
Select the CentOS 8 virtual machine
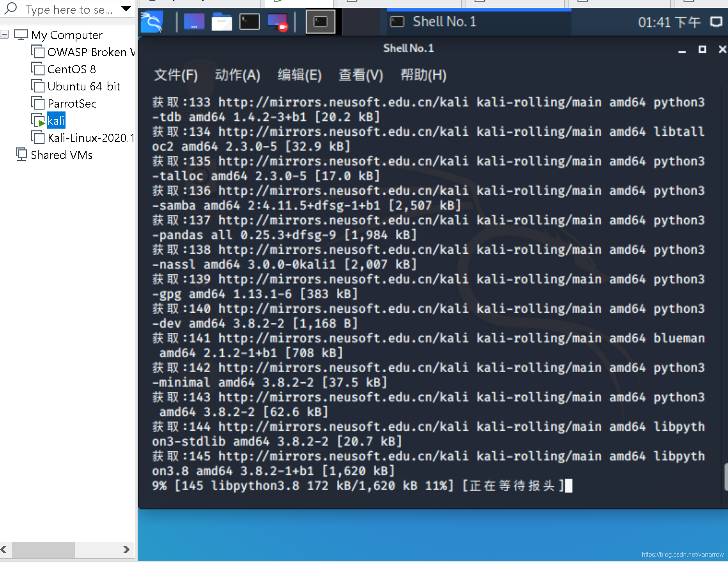72,69
